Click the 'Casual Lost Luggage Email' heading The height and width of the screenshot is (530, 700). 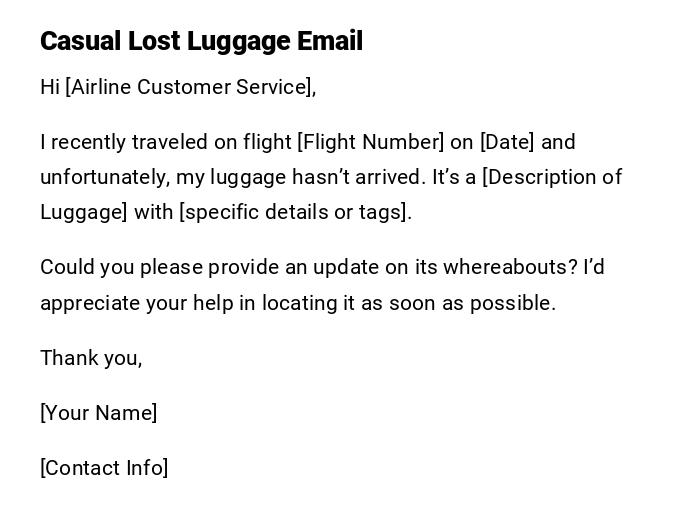coord(201,41)
